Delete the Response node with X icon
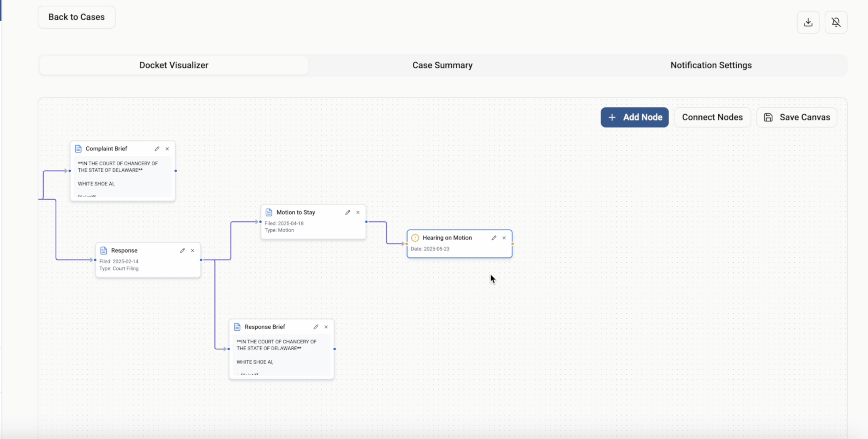Screen dimensions: 868x439 click(x=193, y=251)
